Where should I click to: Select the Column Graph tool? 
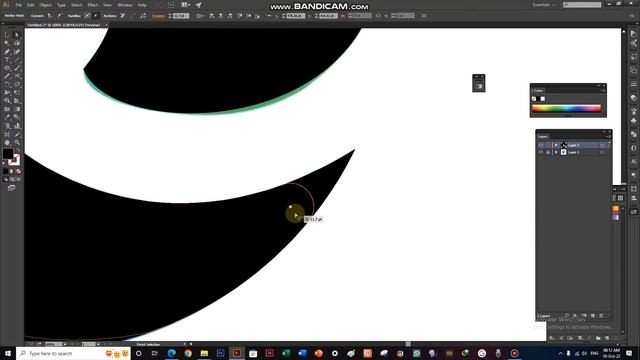(17, 126)
